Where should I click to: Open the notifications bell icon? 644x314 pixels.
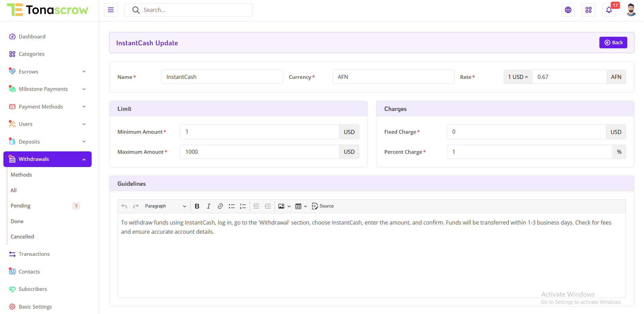point(609,10)
